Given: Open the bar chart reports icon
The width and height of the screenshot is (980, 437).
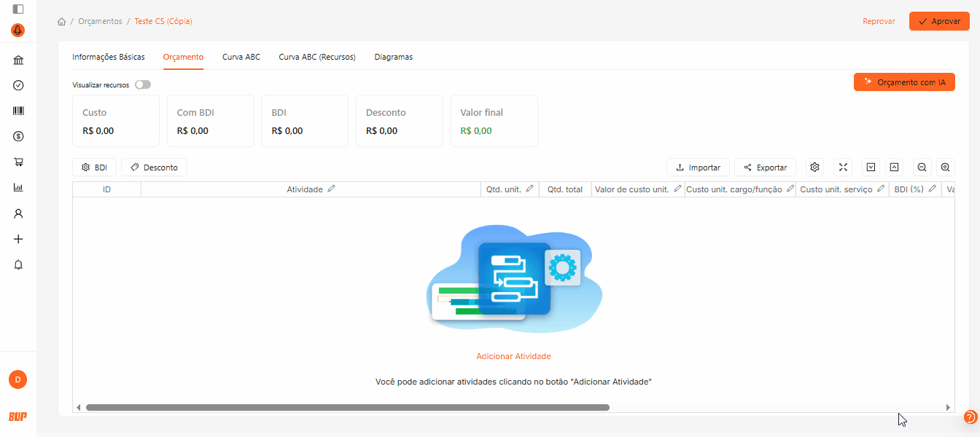Looking at the screenshot, I should click(x=18, y=187).
